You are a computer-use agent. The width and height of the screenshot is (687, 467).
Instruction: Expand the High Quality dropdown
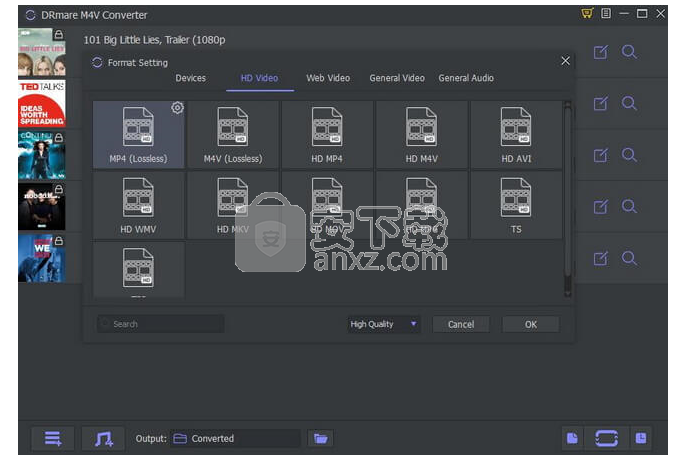coord(384,325)
